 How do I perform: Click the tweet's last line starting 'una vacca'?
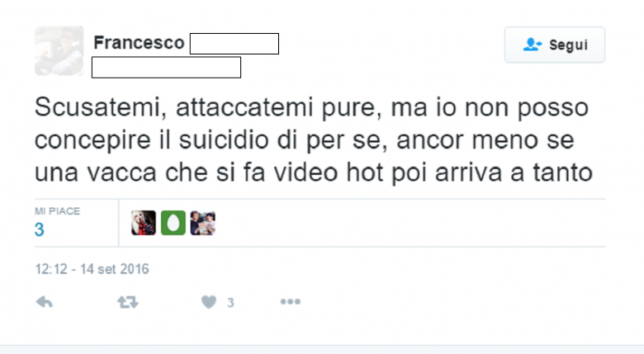point(314,172)
